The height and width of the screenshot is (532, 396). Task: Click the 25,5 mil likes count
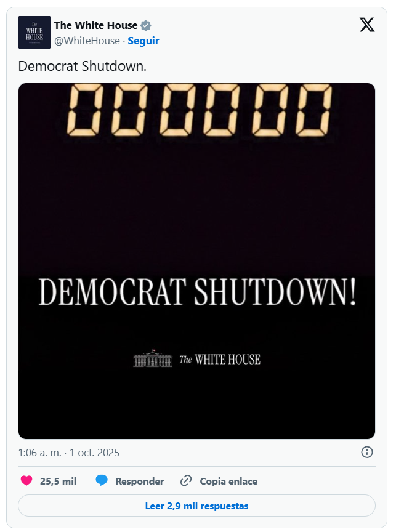coord(58,482)
